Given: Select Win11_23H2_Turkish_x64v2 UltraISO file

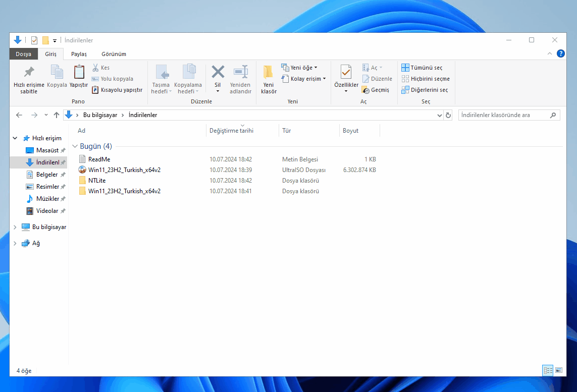Looking at the screenshot, I should tap(227, 170).
